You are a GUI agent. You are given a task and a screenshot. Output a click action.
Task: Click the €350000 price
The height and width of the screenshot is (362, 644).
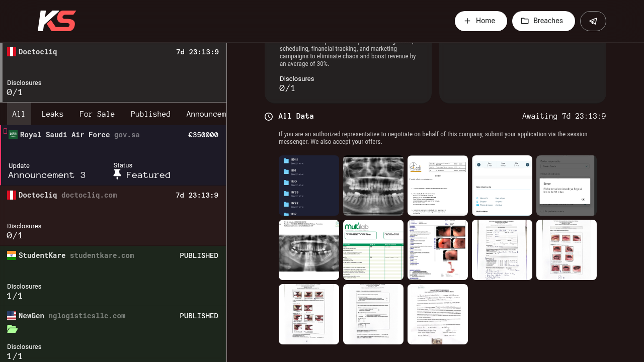click(203, 135)
